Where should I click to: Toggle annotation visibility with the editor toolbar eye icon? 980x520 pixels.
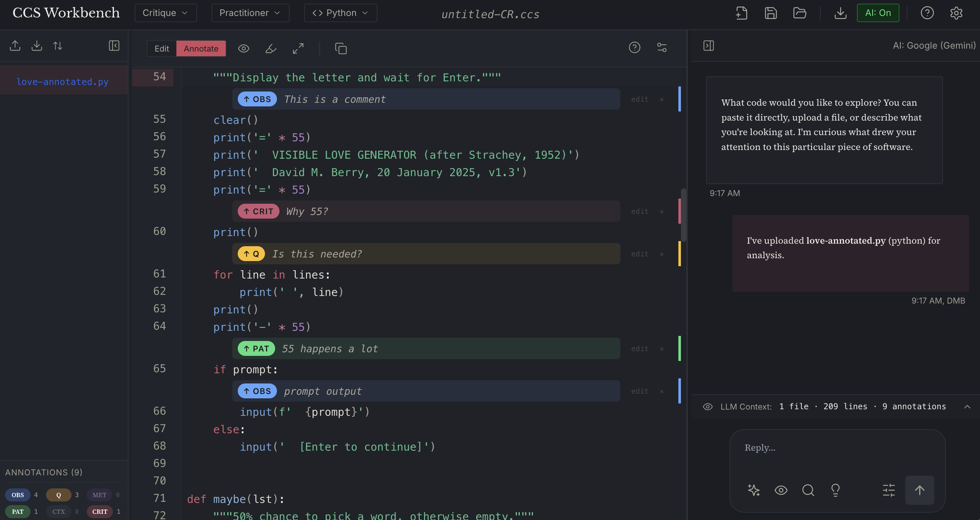click(x=244, y=48)
